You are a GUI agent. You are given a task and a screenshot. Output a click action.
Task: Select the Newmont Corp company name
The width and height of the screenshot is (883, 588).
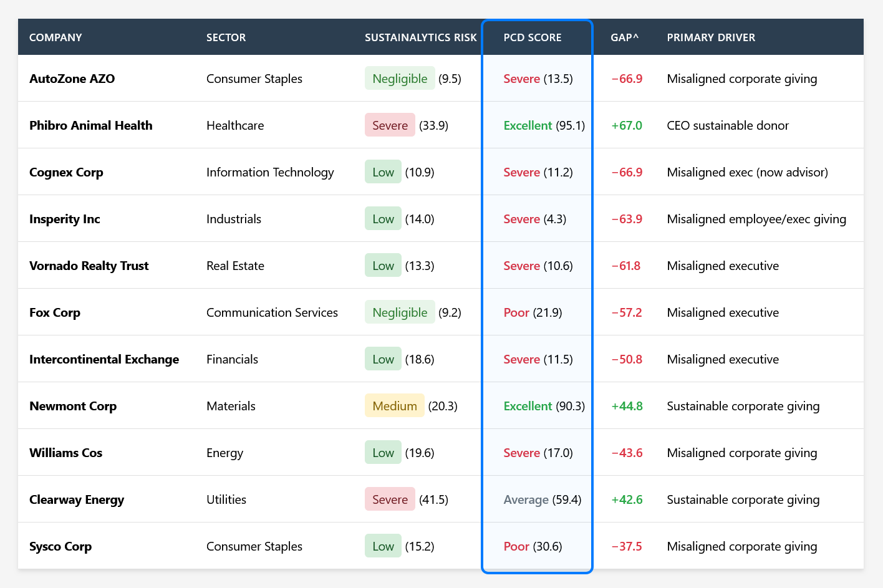[73, 406]
